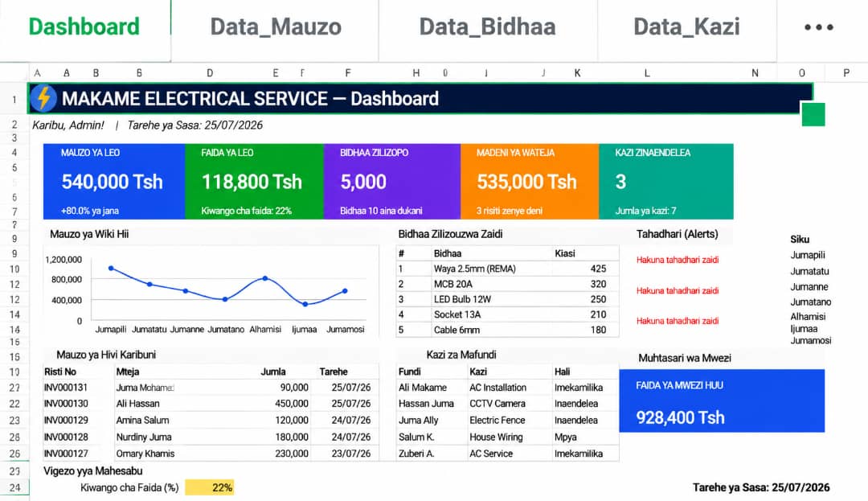Select the Kazi Zinaendelea teal card

(666, 182)
